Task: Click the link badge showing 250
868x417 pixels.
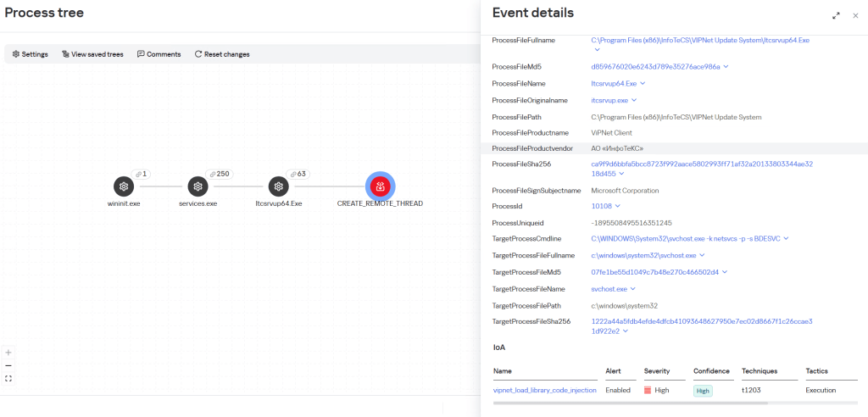Action: [x=219, y=174]
